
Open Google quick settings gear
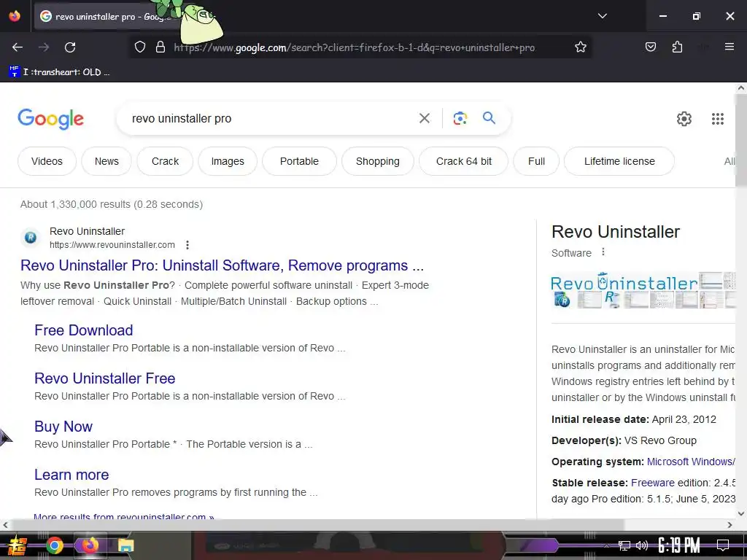pyautogui.click(x=684, y=119)
